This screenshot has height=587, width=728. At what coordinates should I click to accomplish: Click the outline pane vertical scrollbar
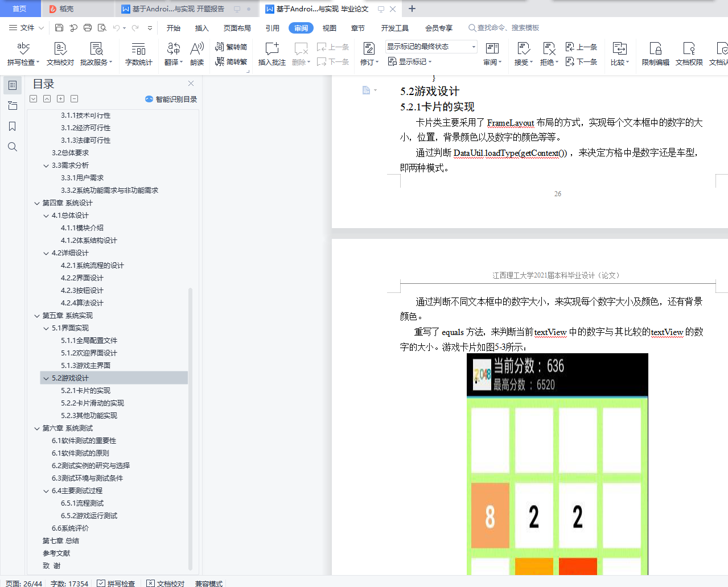tap(191, 429)
